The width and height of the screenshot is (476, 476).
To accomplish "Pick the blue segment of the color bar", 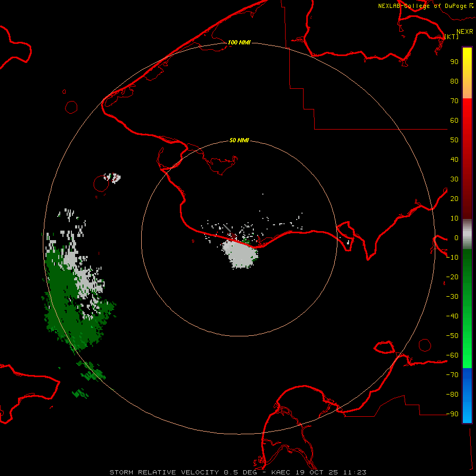I will 467,395.
